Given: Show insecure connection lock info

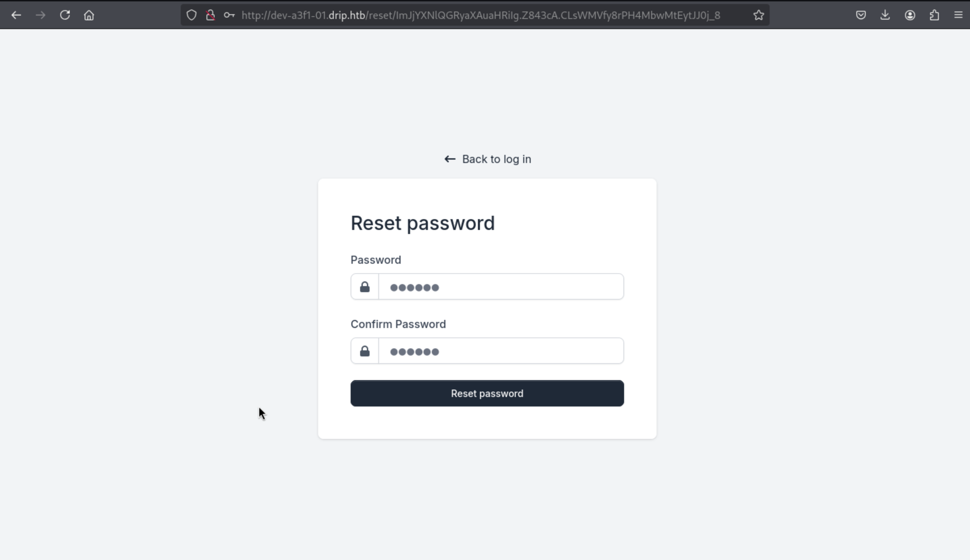Looking at the screenshot, I should (210, 15).
